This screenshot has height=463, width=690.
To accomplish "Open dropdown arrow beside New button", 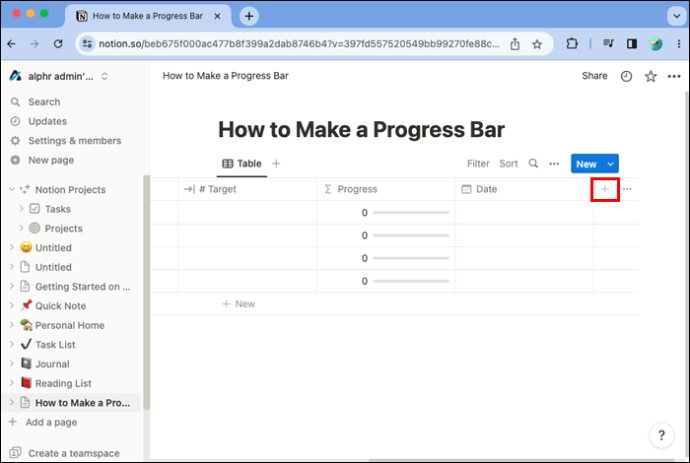I will [610, 164].
